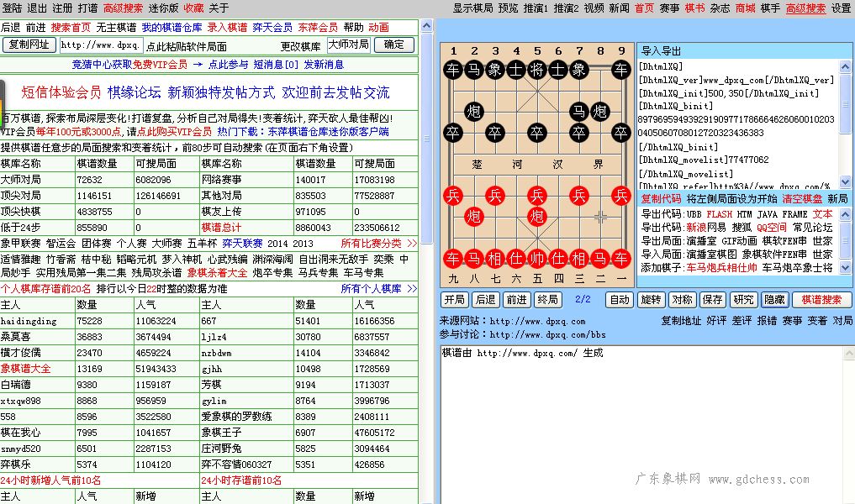This screenshot has height=504, width=855.
Task: Save the game with 保存 button
Action: 712,300
